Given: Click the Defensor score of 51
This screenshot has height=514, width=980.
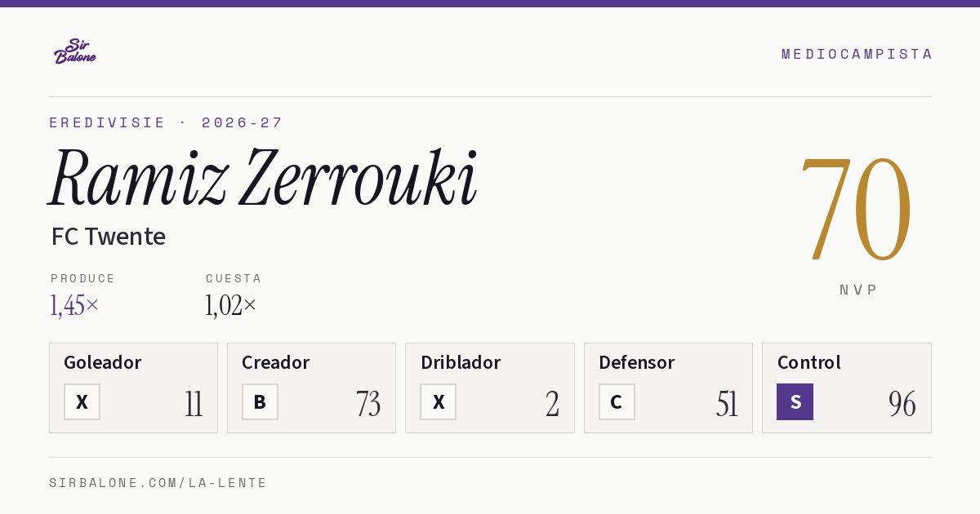Looking at the screenshot, I should pos(727,404).
